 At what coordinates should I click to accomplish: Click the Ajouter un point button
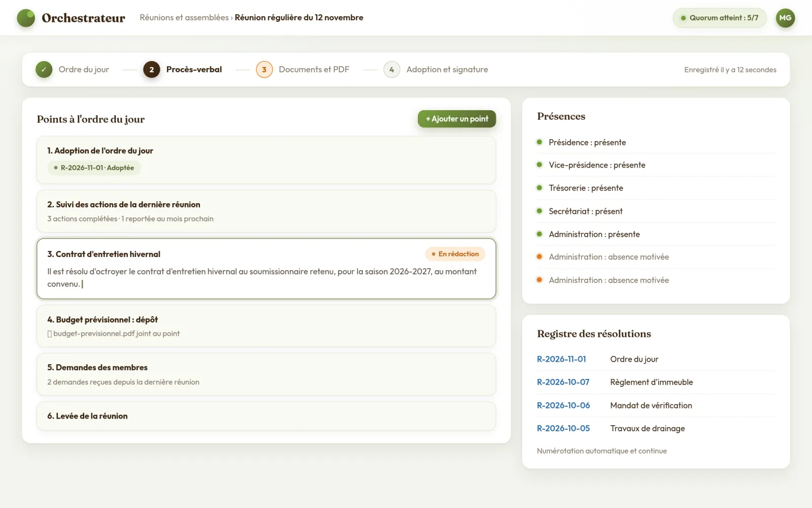click(x=457, y=119)
